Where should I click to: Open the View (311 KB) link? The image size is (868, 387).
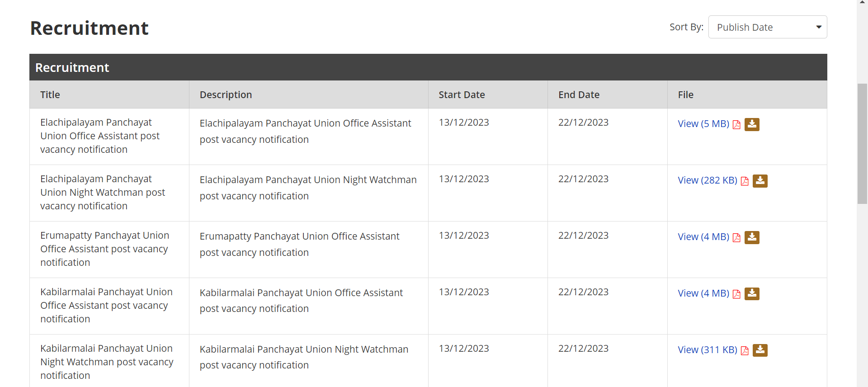(707, 350)
